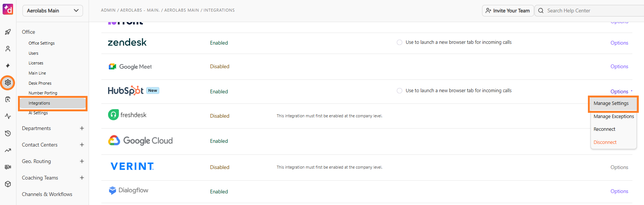Click the HubSpot logo
The image size is (644, 205).
pyautogui.click(x=126, y=91)
